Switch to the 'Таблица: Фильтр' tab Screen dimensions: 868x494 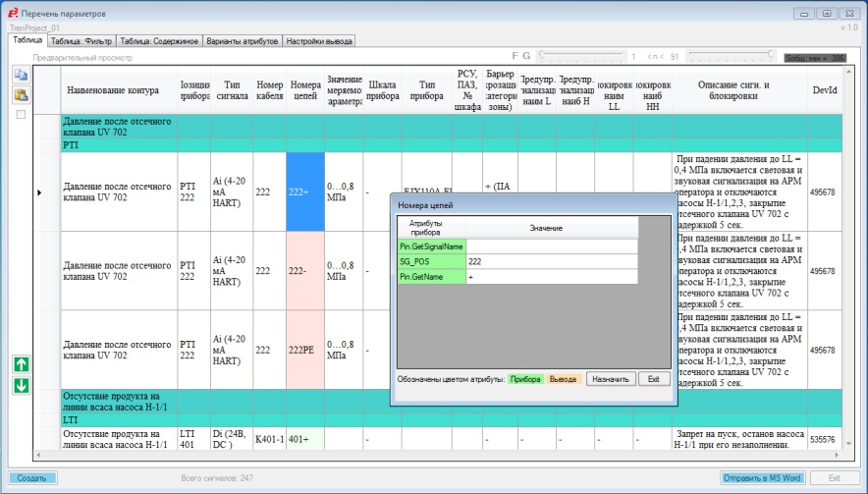[x=81, y=41]
